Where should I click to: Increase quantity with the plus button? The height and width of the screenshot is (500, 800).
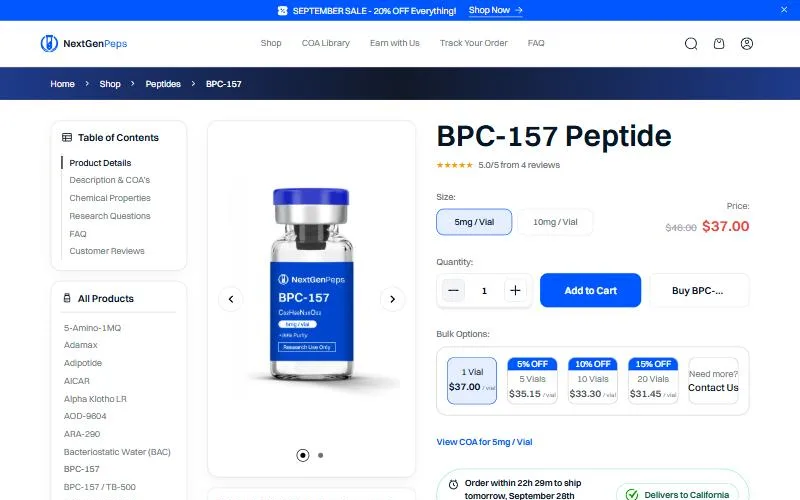[515, 290]
